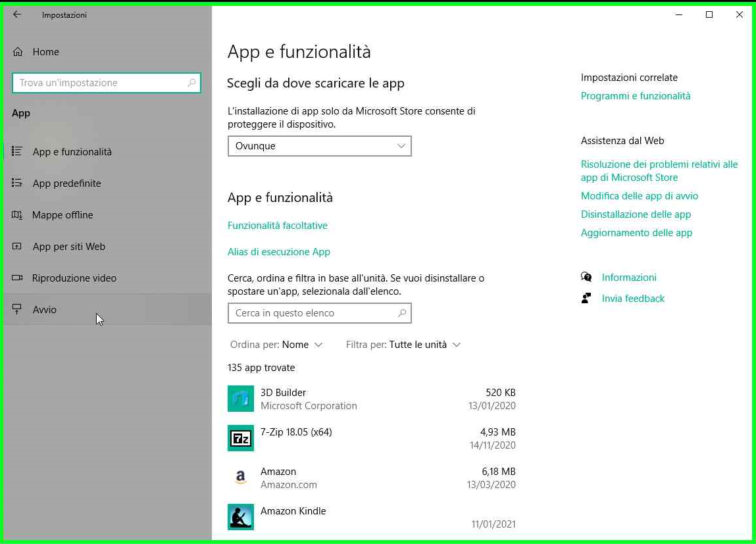Select App predefinite in sidebar
756x544 pixels.
[x=107, y=183]
